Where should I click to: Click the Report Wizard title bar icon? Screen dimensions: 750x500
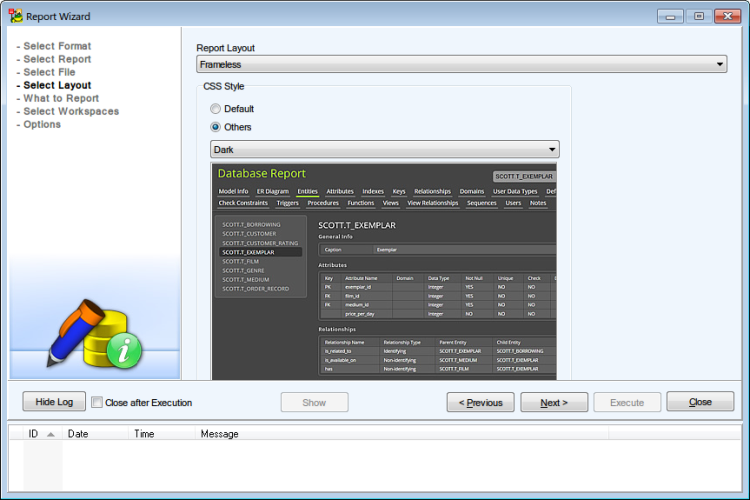click(x=15, y=16)
